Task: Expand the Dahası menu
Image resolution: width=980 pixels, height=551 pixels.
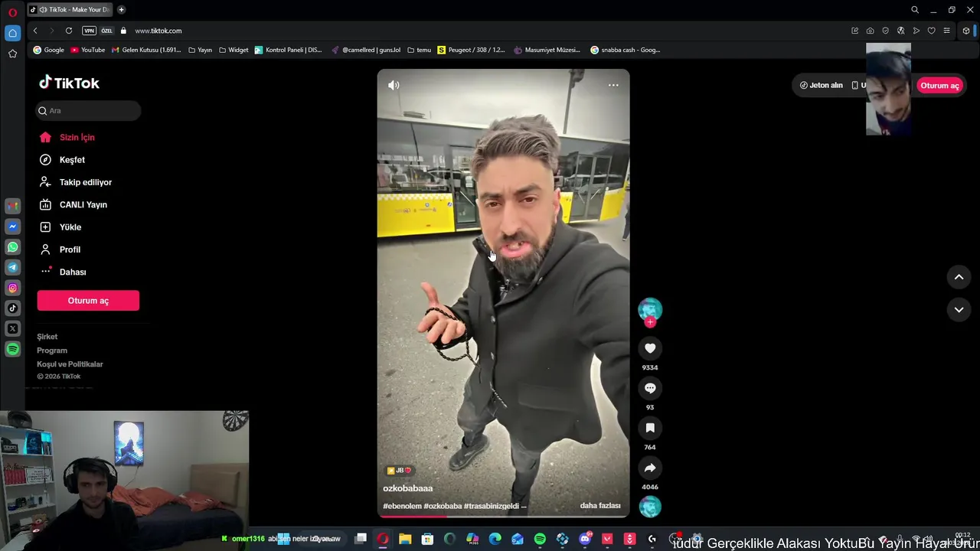Action: 63,272
